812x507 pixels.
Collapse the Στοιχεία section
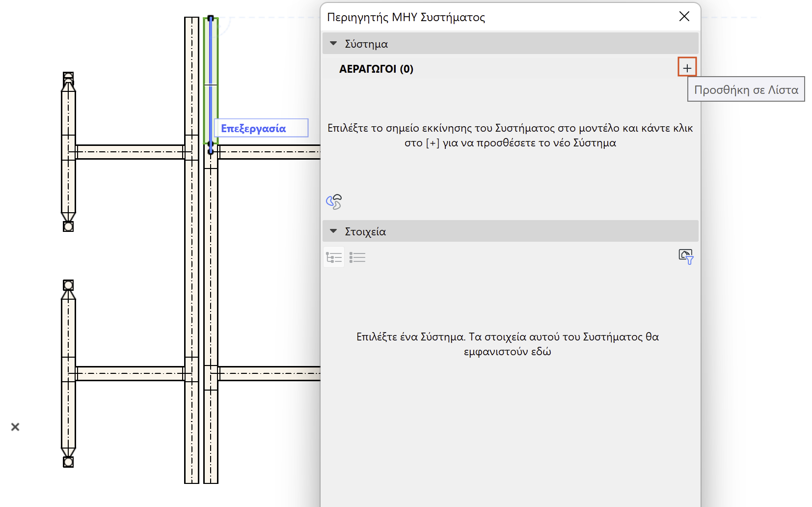coord(334,231)
